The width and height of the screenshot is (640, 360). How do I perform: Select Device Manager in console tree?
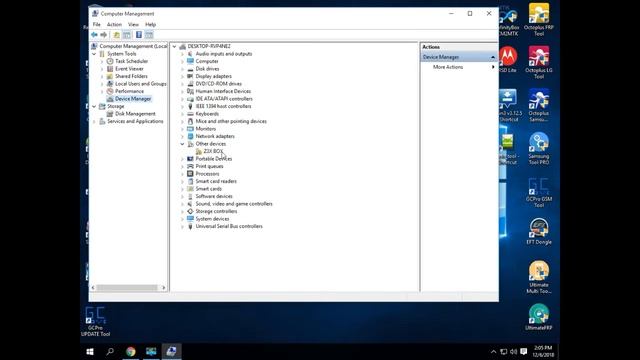[133, 99]
